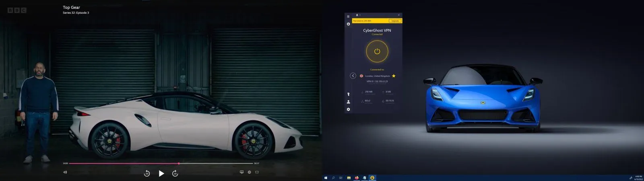Rewind the video 20 seconds
644x181 pixels.
click(147, 173)
